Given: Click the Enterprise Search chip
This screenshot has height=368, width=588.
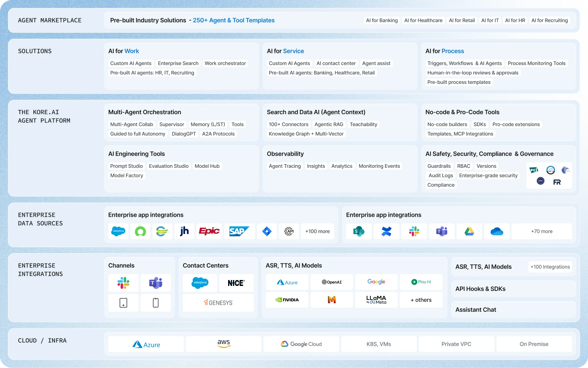Looking at the screenshot, I should [x=178, y=63].
